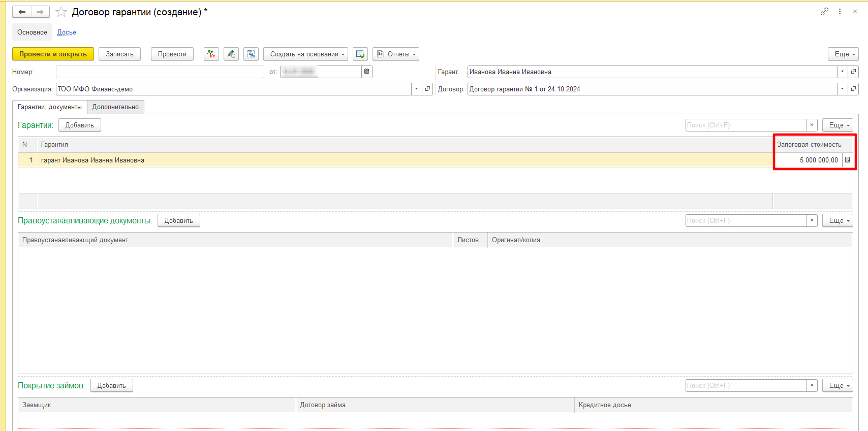Viewport: 868px width, 431px height.
Task: Click the Правоустанавливающий документ column header
Action: [x=235, y=240]
